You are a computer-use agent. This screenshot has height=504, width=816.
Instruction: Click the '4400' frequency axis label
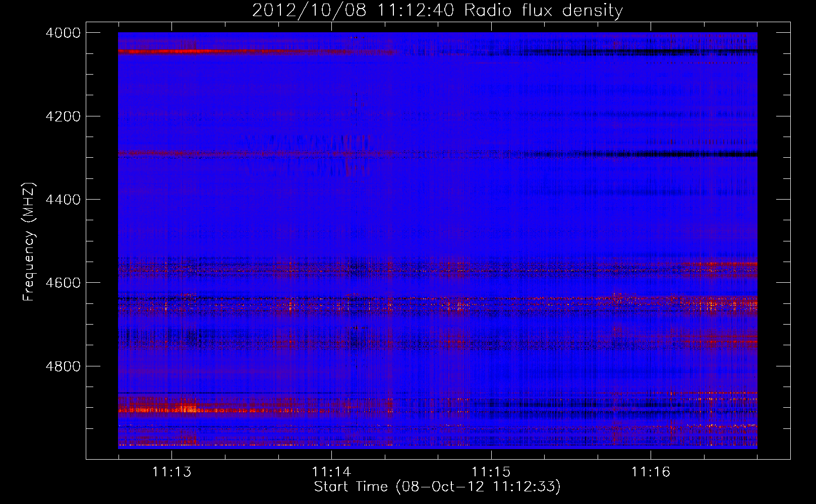pos(63,200)
